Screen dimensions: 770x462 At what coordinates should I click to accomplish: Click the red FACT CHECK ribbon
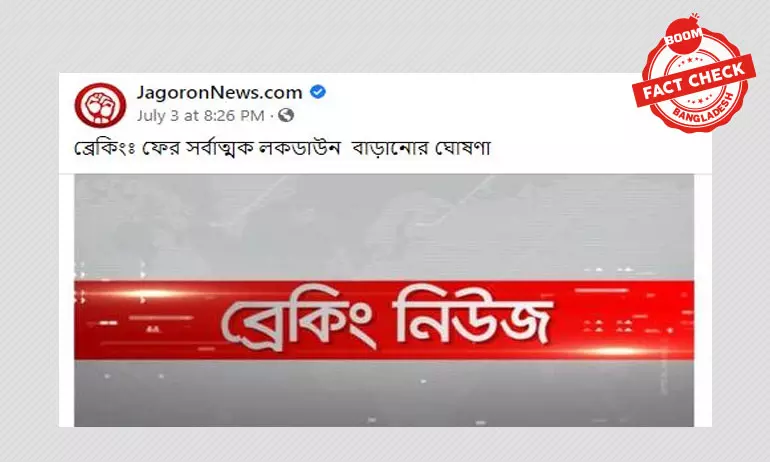(694, 81)
